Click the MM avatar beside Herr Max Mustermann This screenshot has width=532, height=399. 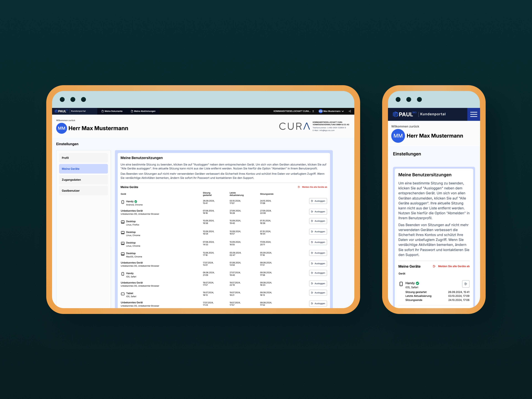click(62, 128)
